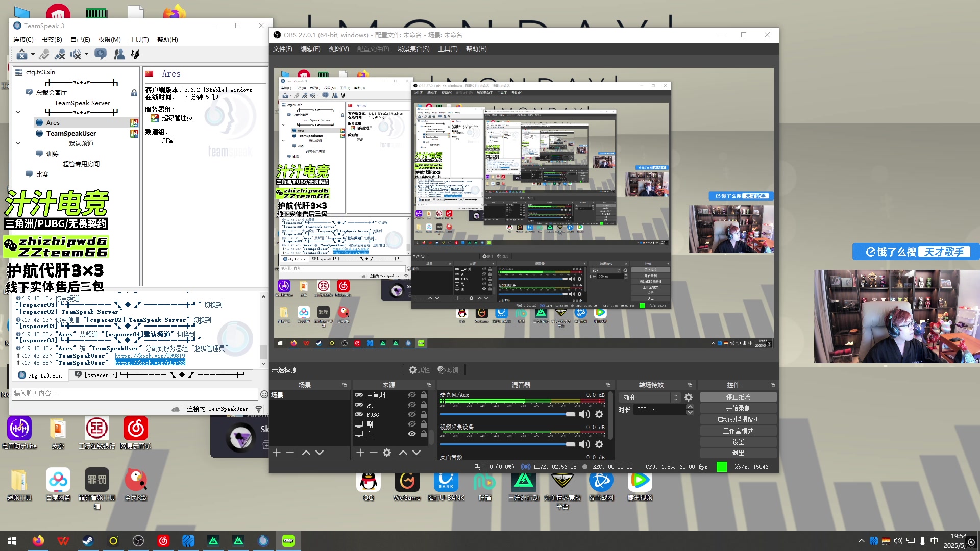Click 启动虚拟摄像机 button
This screenshot has width=980, height=551.
(738, 420)
